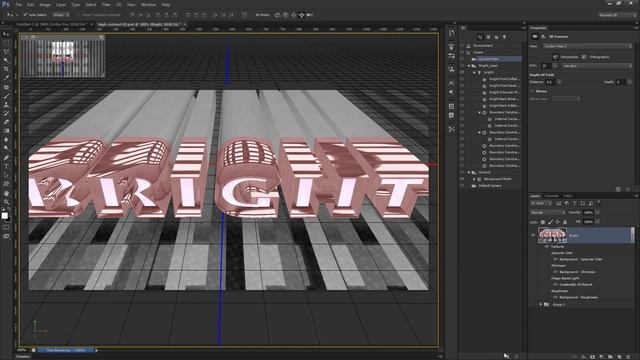Enable the Stereo checkbox
640x360 pixels.
(533, 91)
